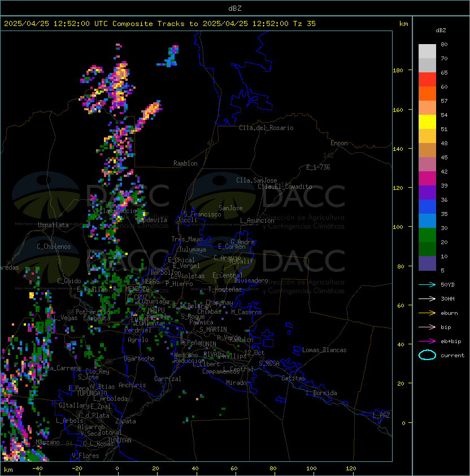Click the Ugarteche label
Screen dimensions: 470x476
pyautogui.click(x=140, y=358)
